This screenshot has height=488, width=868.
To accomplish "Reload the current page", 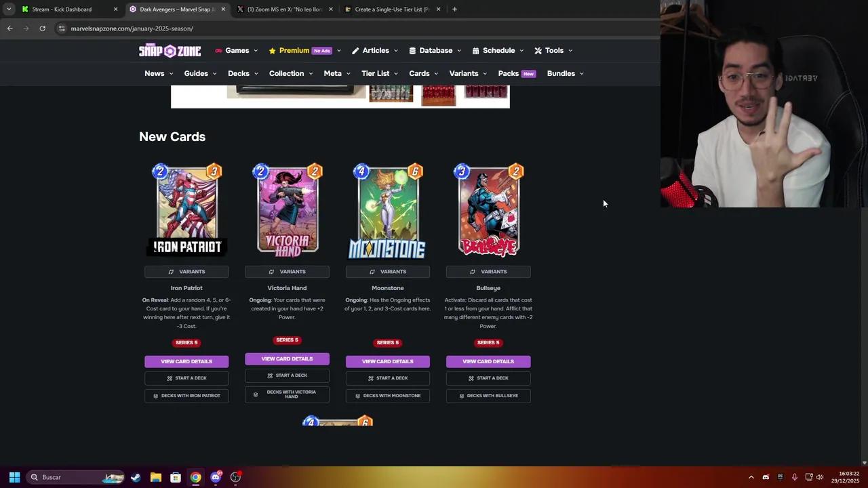I will coord(42,28).
